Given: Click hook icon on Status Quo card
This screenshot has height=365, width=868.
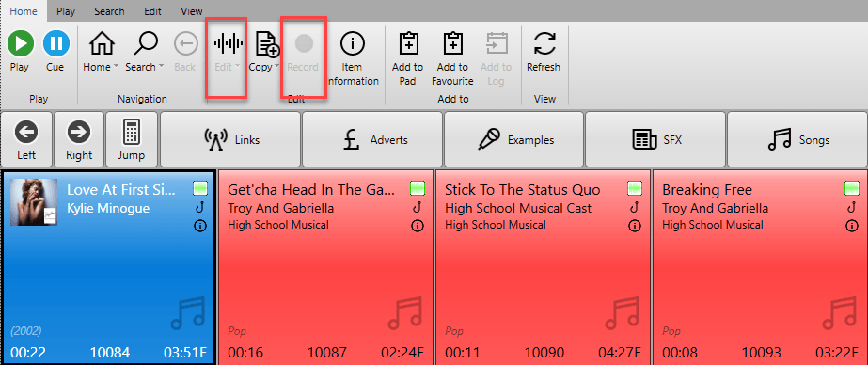Looking at the screenshot, I should point(635,208).
